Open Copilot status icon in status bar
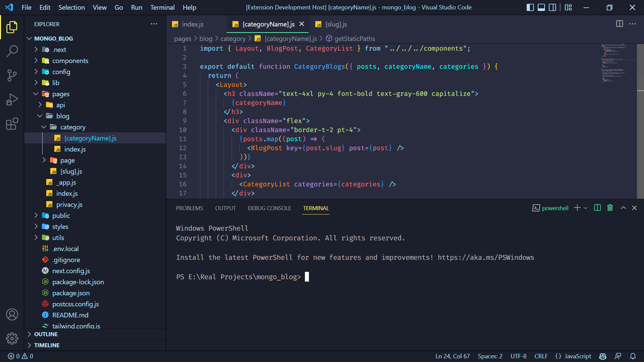This screenshot has width=644, height=362. click(x=603, y=356)
